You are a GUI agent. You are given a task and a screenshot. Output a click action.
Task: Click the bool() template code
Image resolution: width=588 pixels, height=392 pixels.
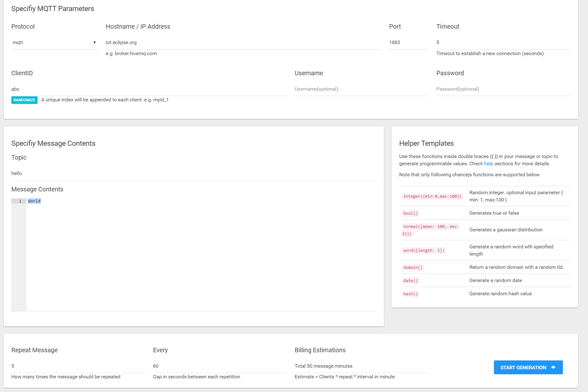point(410,213)
